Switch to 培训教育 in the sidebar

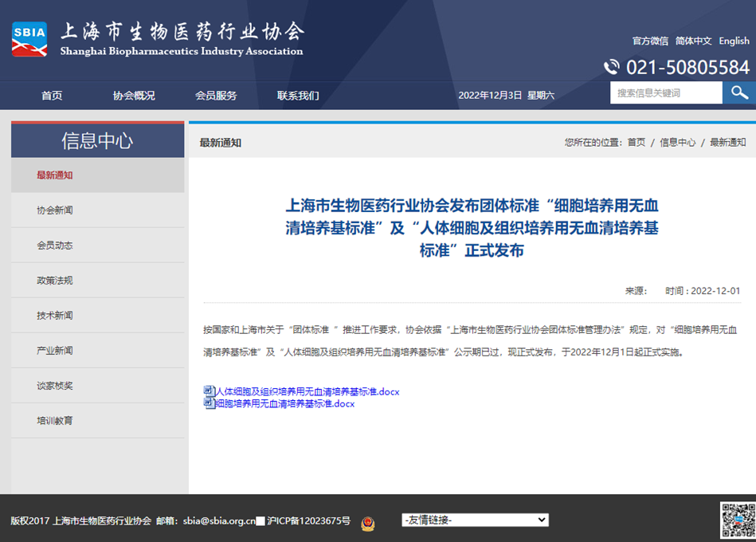point(54,420)
